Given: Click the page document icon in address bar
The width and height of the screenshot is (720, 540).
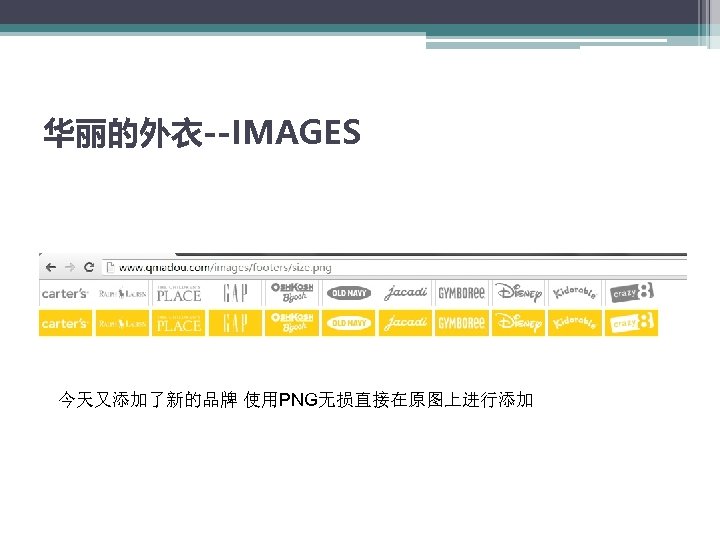Looking at the screenshot, I should 110,267.
